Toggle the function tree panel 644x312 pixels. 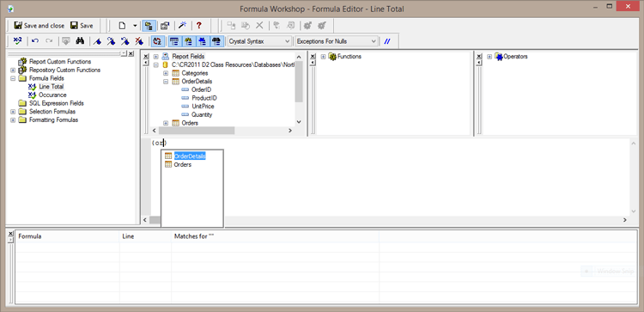(x=188, y=41)
